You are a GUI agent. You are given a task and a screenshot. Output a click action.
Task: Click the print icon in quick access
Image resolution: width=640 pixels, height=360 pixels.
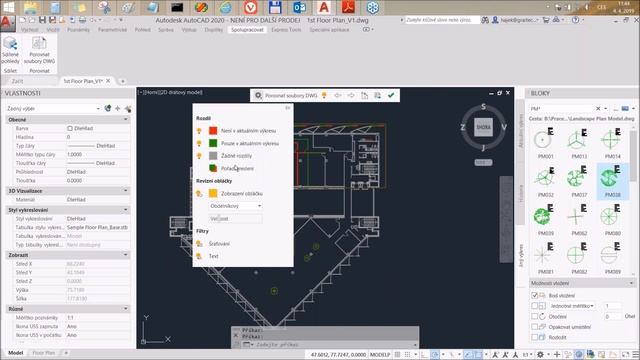click(x=82, y=20)
